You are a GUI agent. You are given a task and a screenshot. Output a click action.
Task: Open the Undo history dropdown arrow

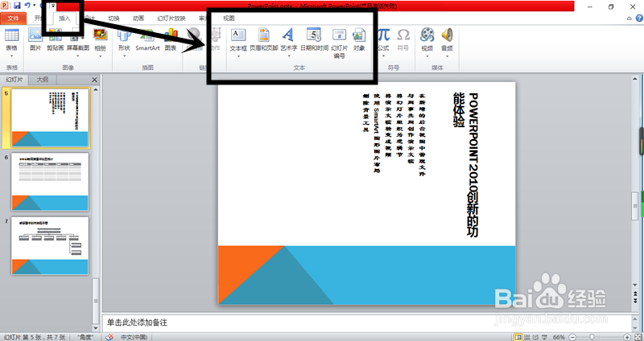click(34, 6)
